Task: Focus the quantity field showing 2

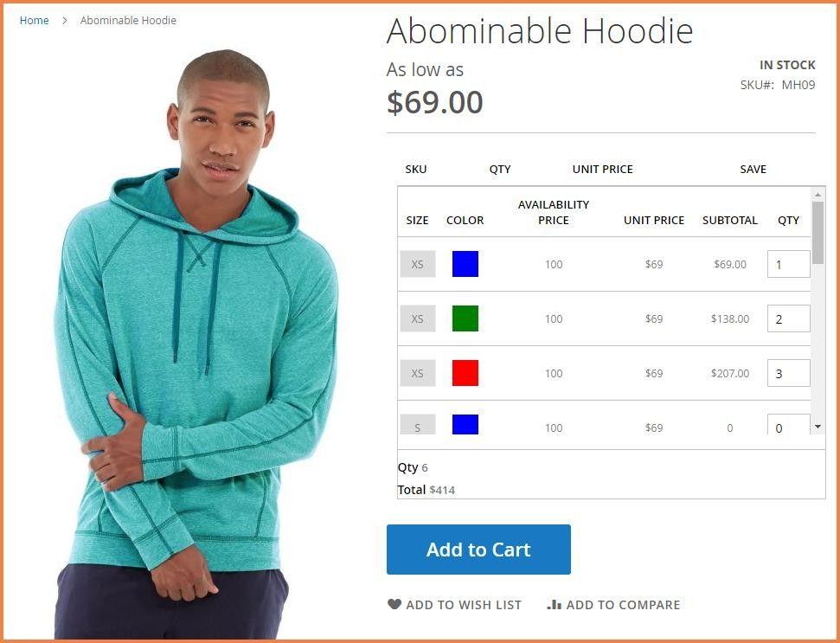Action: [x=788, y=318]
